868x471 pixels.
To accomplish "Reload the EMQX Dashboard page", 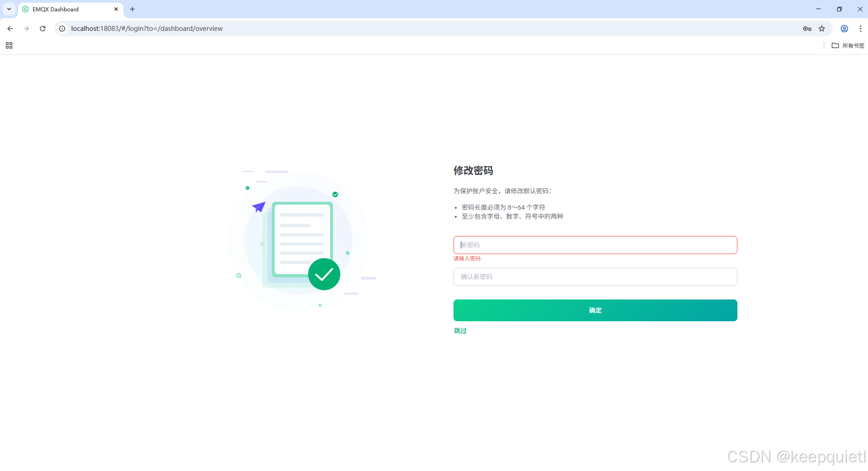I will point(42,28).
